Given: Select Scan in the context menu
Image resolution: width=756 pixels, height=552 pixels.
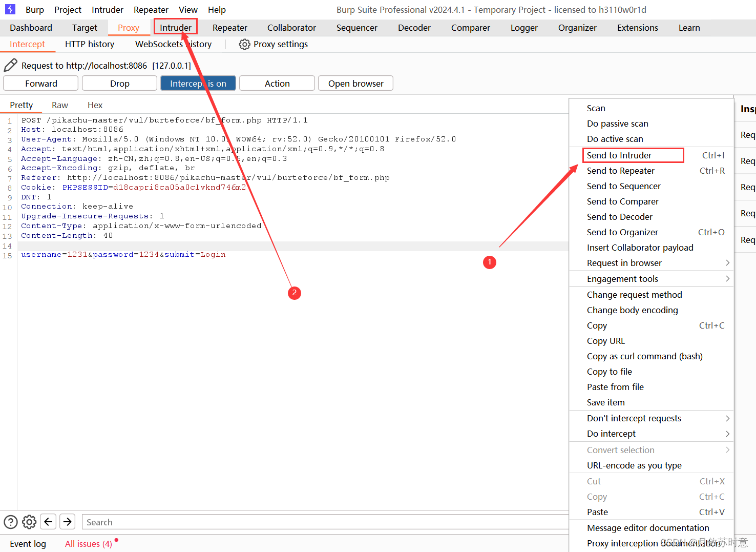Looking at the screenshot, I should coord(652,108).
